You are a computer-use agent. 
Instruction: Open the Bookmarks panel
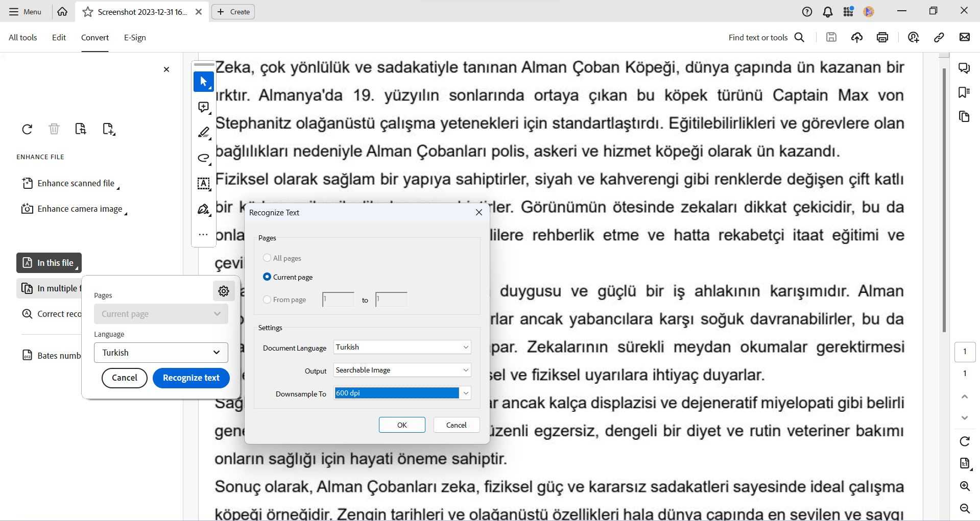(x=965, y=92)
